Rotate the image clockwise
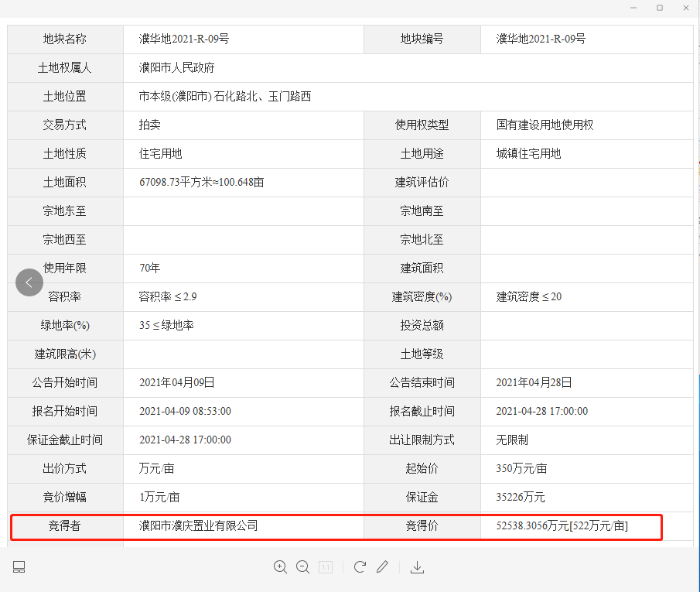Viewport: 700px width, 592px height. 360,567
